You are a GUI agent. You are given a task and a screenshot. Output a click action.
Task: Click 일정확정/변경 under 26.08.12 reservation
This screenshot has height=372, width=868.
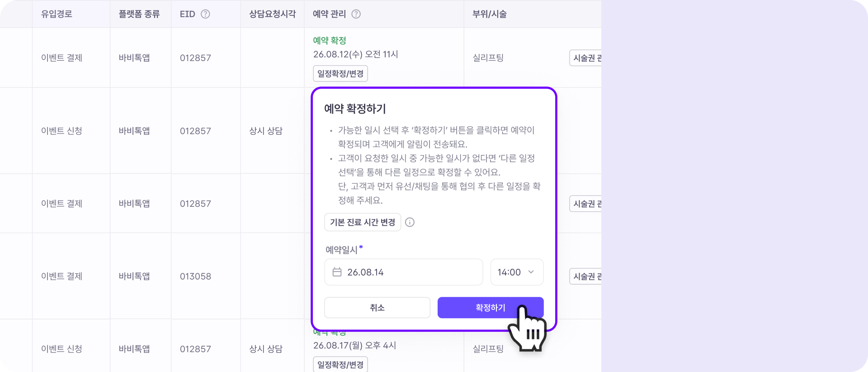pos(340,73)
